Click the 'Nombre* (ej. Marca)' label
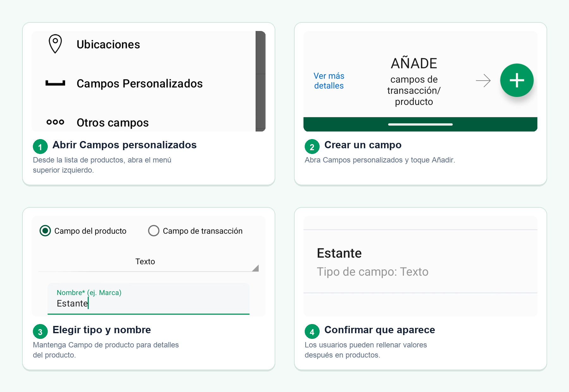The width and height of the screenshot is (569, 392). pos(89,292)
